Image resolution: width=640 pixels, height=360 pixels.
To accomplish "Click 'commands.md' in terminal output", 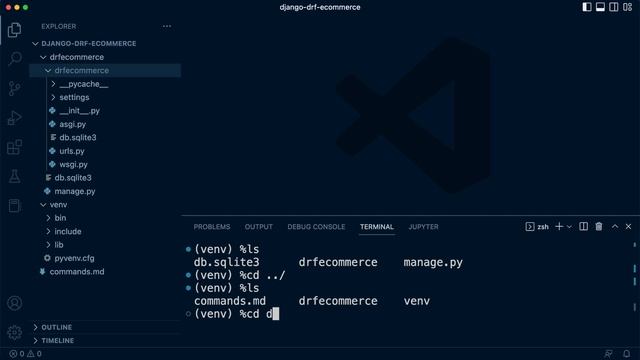I will [230, 301].
